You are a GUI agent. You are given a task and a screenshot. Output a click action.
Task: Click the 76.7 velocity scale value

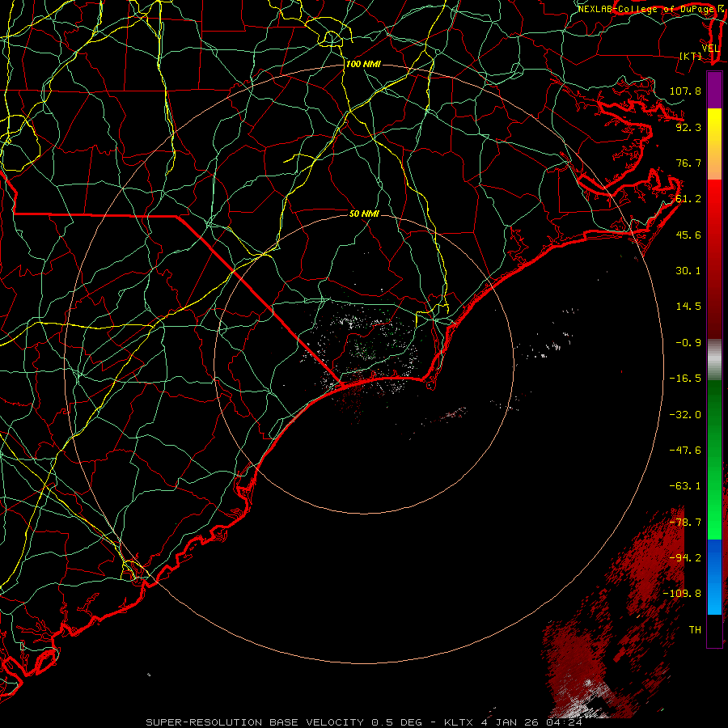click(x=688, y=163)
